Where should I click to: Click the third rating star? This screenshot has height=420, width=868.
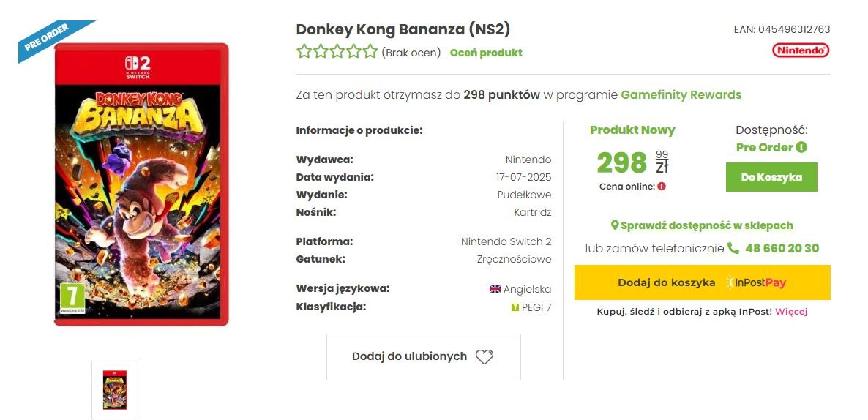click(x=337, y=51)
